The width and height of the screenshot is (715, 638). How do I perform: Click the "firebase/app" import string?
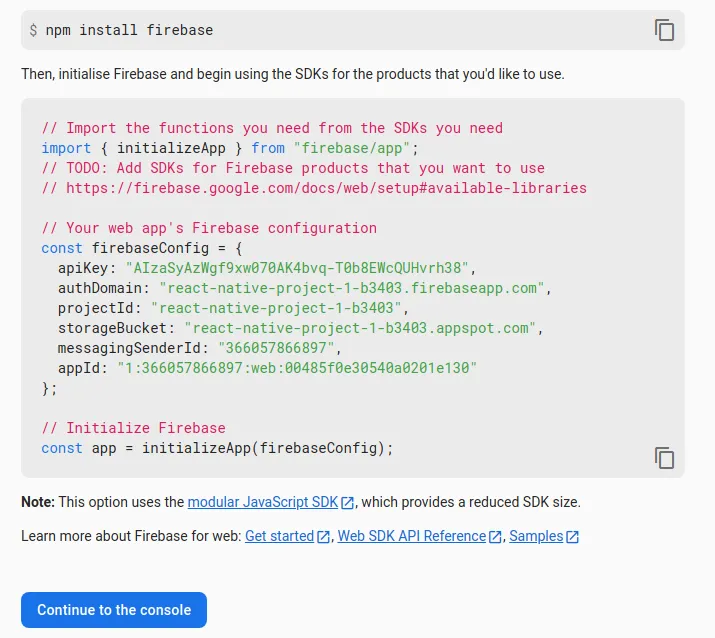[352, 148]
